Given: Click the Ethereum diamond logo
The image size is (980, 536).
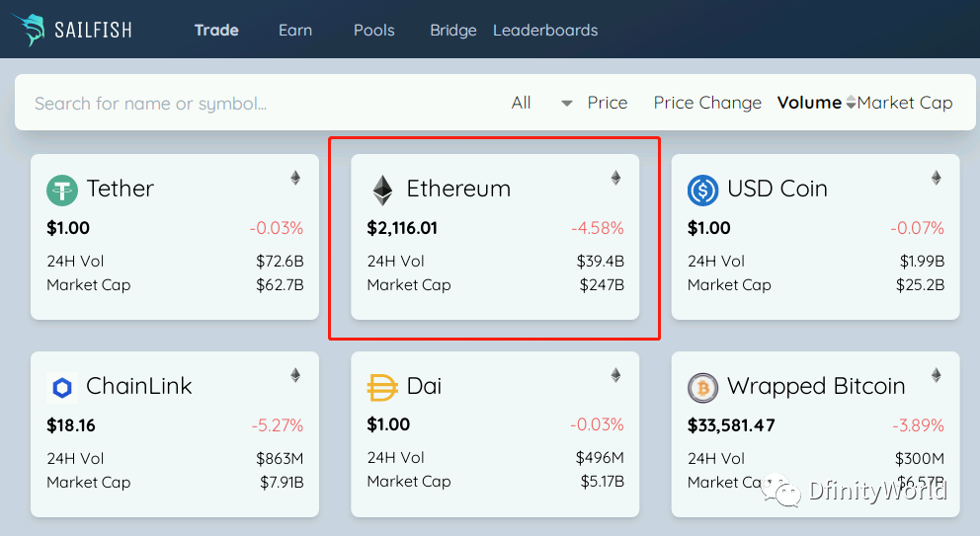Looking at the screenshot, I should [x=382, y=190].
